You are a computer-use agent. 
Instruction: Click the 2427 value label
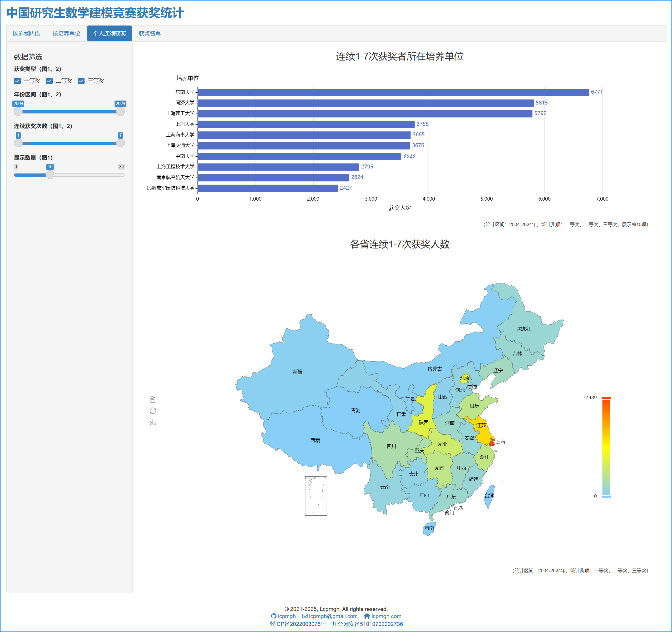pos(346,188)
